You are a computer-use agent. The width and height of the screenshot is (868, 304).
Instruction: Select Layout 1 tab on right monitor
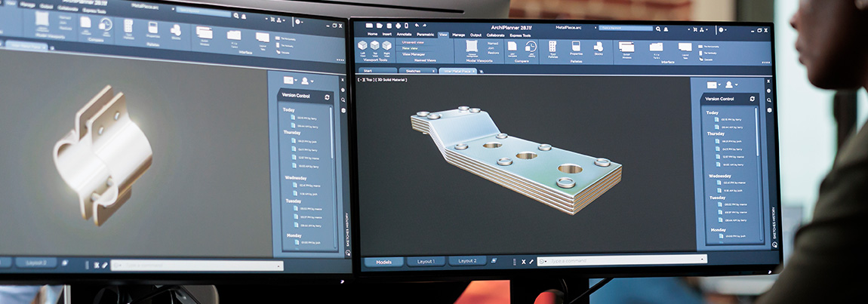[x=426, y=261]
